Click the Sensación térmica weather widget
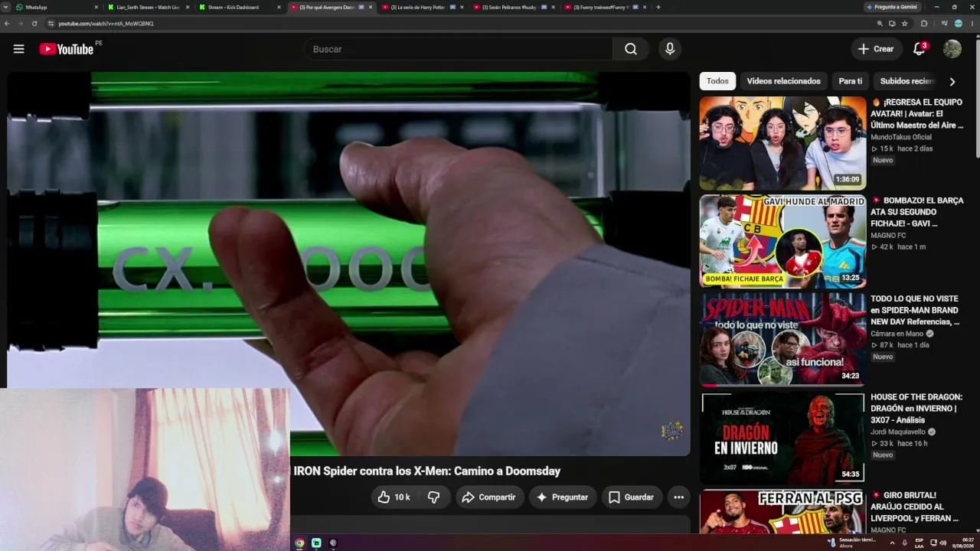980x551 pixels. click(853, 543)
